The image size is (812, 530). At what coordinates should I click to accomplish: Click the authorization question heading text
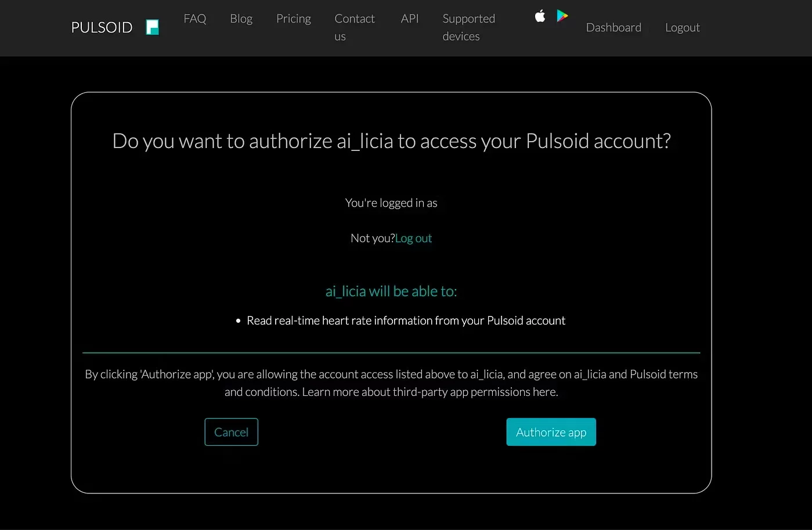(x=391, y=141)
